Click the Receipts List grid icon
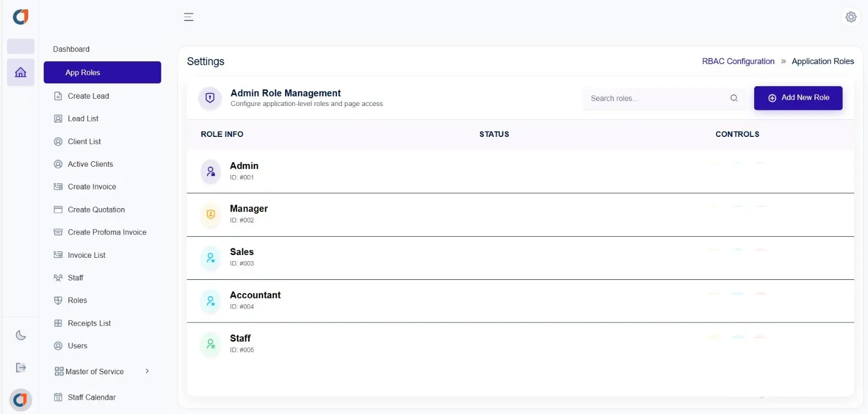The height and width of the screenshot is (414, 868). click(58, 323)
